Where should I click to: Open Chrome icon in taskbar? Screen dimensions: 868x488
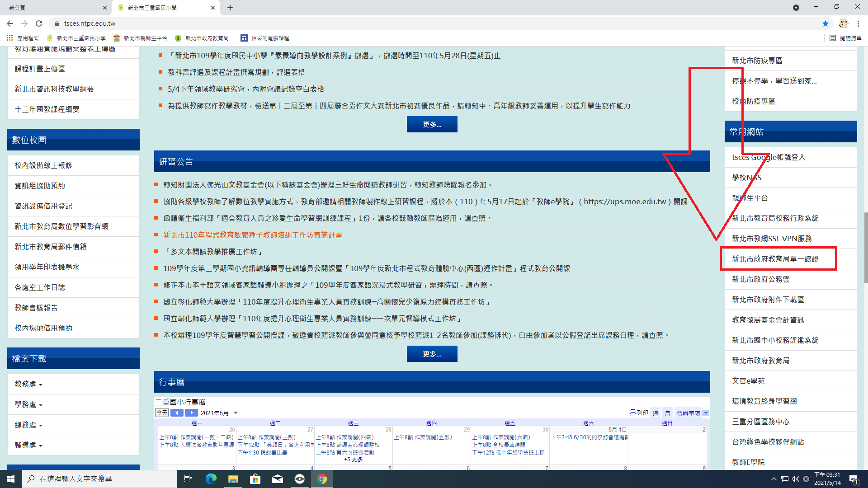322,479
